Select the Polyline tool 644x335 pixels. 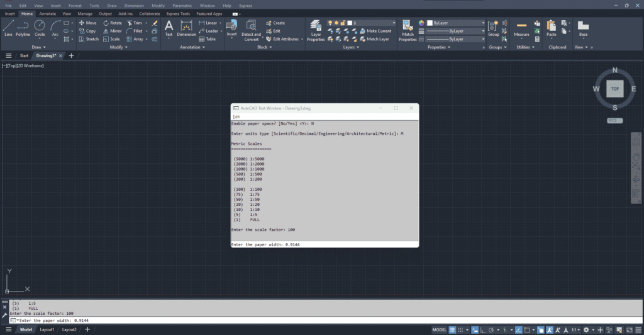tap(23, 28)
